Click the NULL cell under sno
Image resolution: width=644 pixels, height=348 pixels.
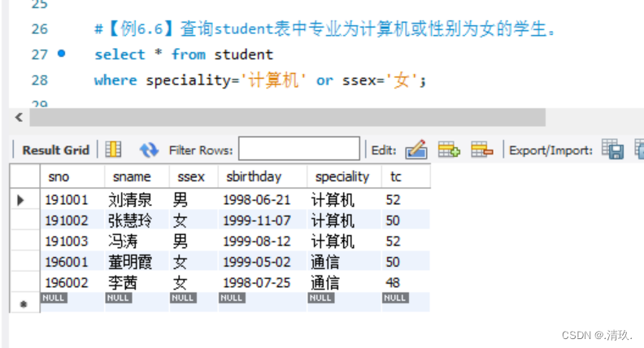54,298
